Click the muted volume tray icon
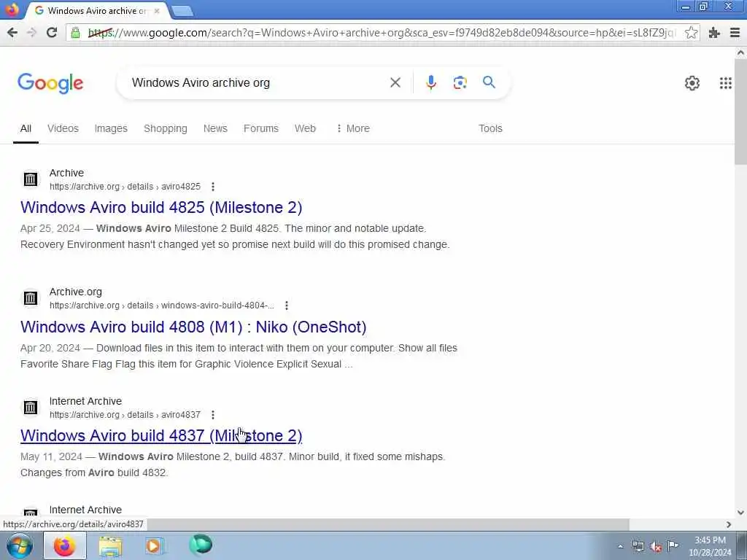The image size is (747, 560). [656, 547]
